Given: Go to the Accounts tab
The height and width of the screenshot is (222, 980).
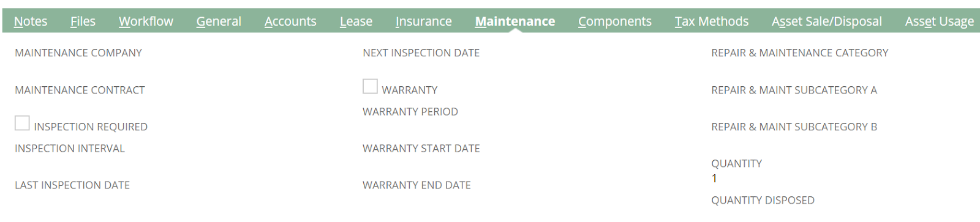Looking at the screenshot, I should click(x=290, y=21).
